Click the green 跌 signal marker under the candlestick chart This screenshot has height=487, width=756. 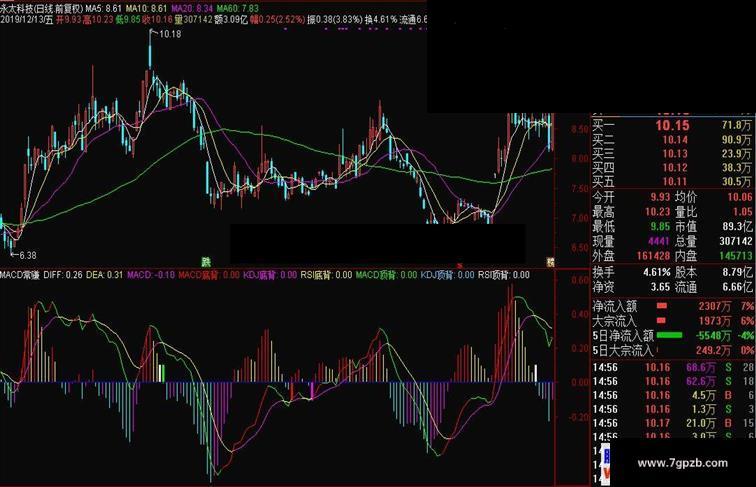[206, 262]
